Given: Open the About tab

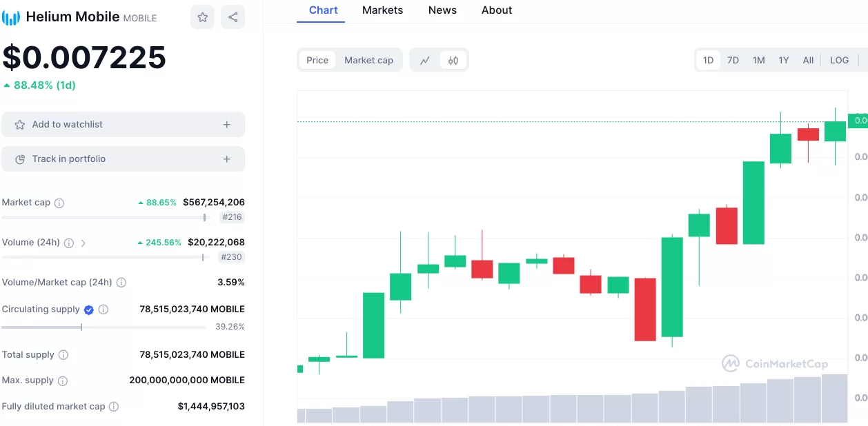Looking at the screenshot, I should tap(497, 10).
